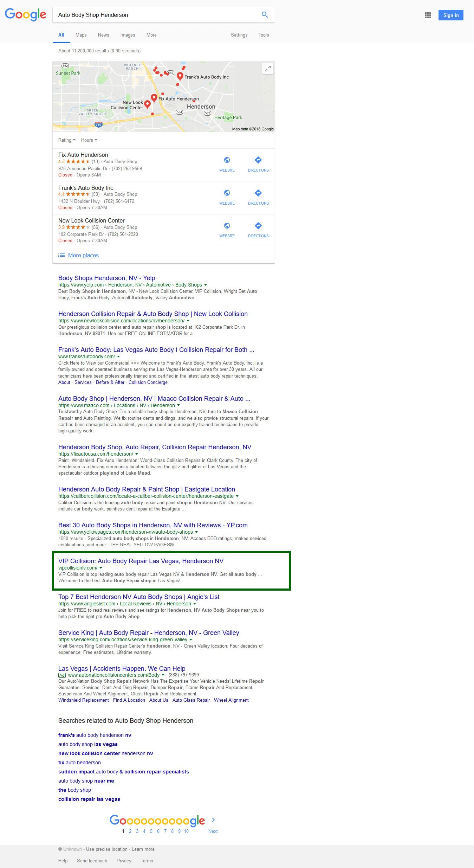Click the Collision Concierge sitelink
474x868 pixels.
click(x=148, y=382)
